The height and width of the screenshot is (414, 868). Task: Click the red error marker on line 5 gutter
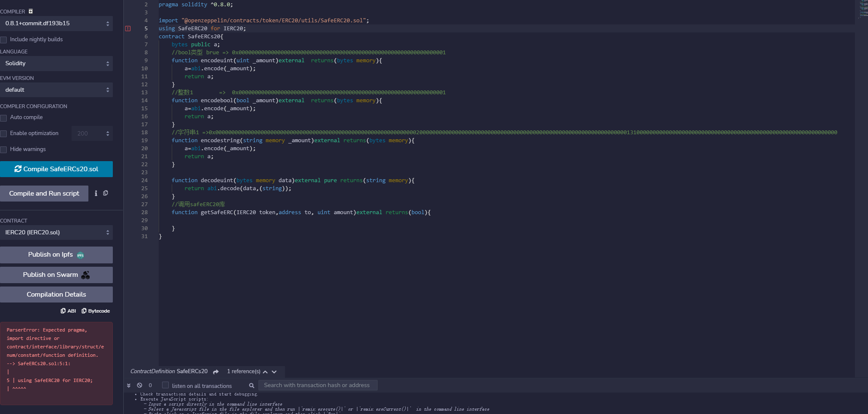click(128, 29)
